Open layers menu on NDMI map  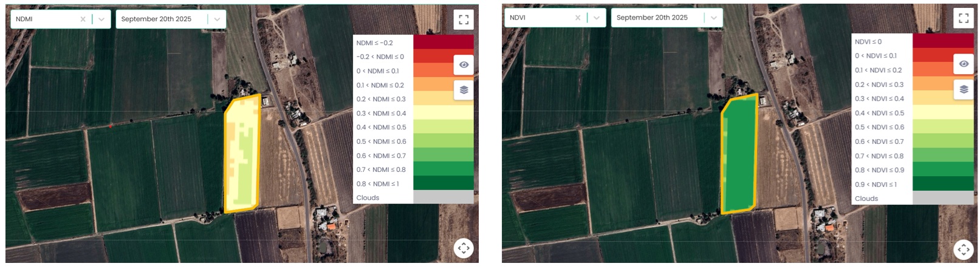[464, 90]
